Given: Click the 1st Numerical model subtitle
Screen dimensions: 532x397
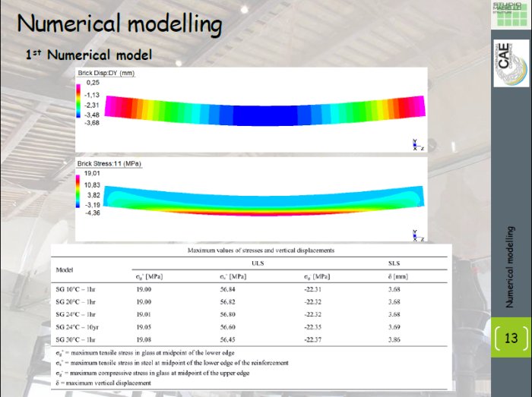Looking at the screenshot, I should tap(88, 55).
